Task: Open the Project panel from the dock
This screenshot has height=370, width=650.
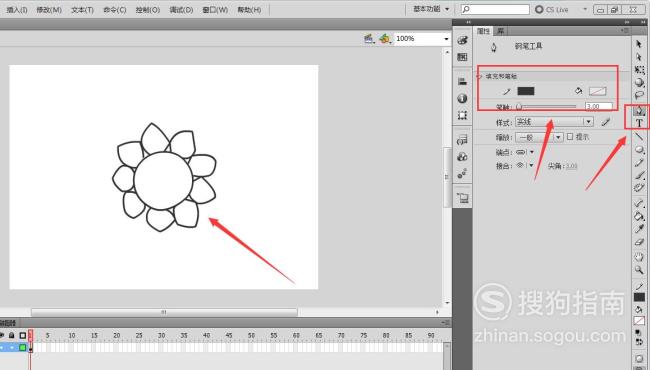Action: pos(462,198)
